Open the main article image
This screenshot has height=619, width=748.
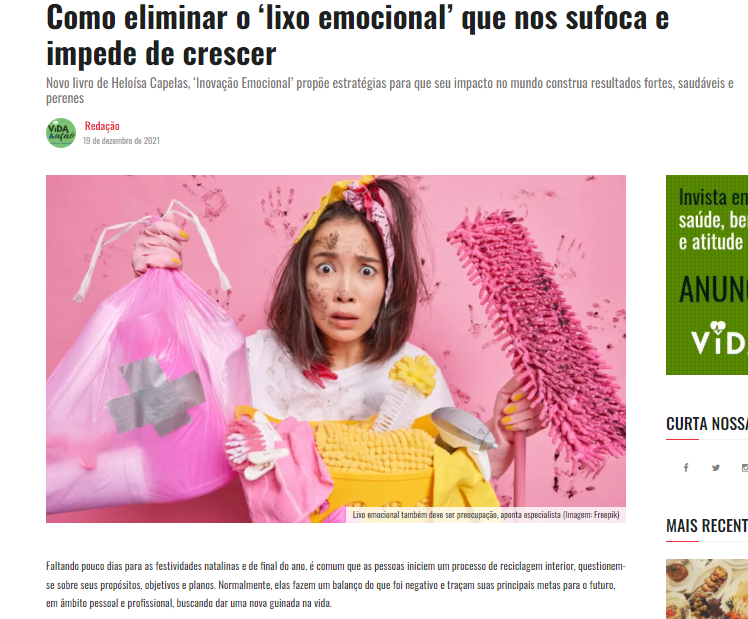click(336, 349)
